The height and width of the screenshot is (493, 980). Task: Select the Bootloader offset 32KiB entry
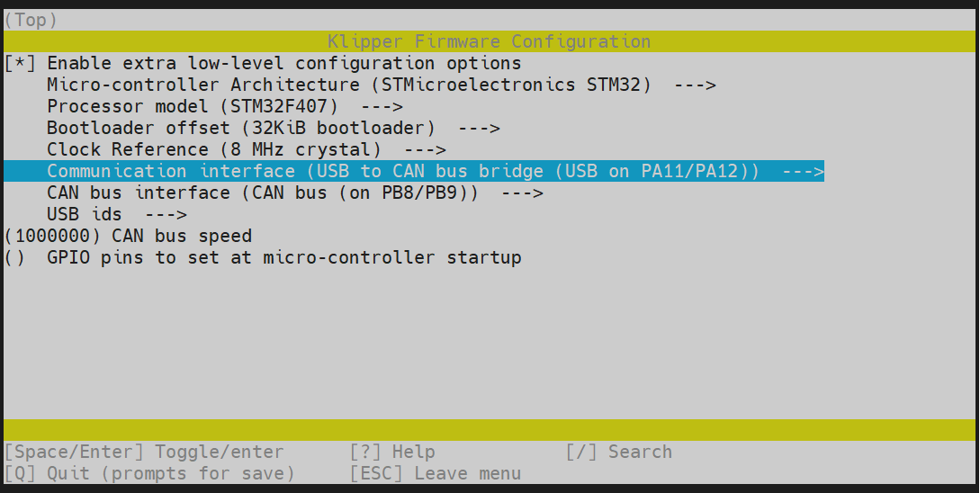[241, 129]
